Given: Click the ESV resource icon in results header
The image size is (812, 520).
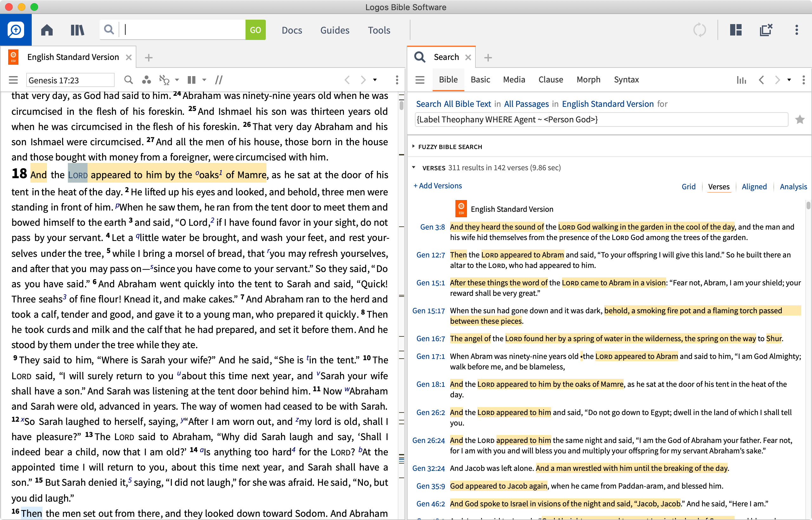Looking at the screenshot, I should tap(461, 209).
